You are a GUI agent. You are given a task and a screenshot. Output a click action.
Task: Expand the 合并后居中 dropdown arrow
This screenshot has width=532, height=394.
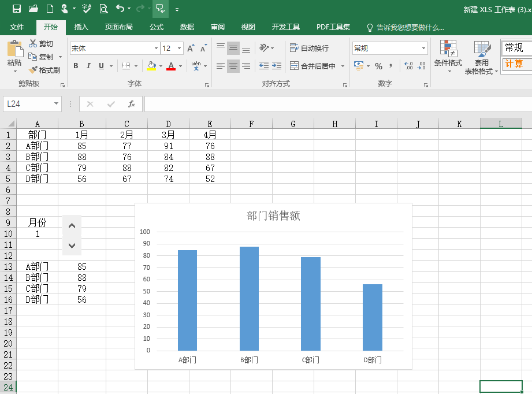[343, 66]
